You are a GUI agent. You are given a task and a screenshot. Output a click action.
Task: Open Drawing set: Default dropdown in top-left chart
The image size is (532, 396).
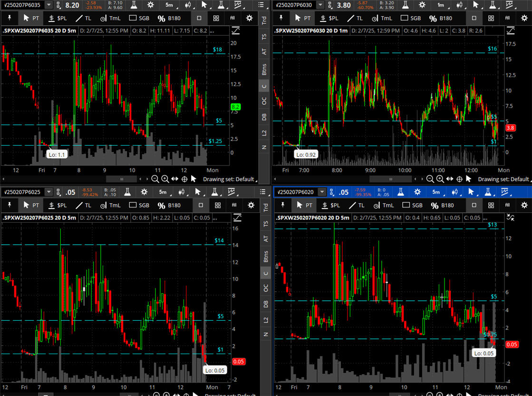(x=229, y=179)
